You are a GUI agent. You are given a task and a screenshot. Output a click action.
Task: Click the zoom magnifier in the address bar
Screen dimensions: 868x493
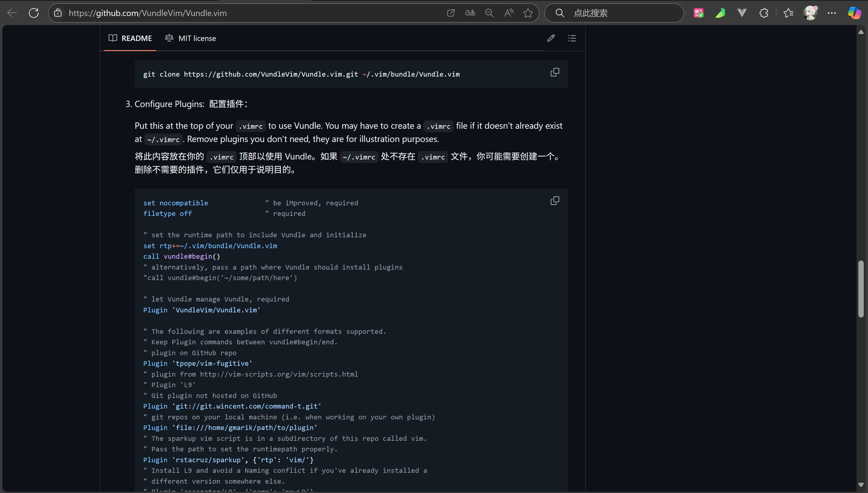489,13
